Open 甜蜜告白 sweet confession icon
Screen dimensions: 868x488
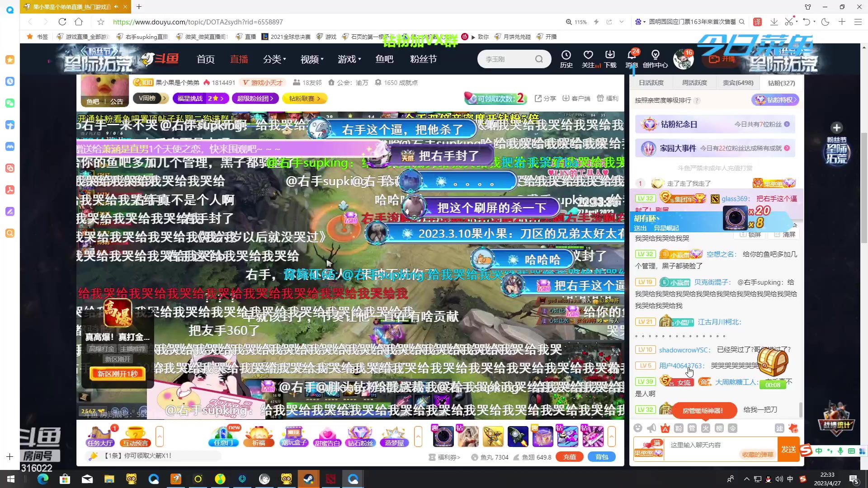pyautogui.click(x=327, y=436)
